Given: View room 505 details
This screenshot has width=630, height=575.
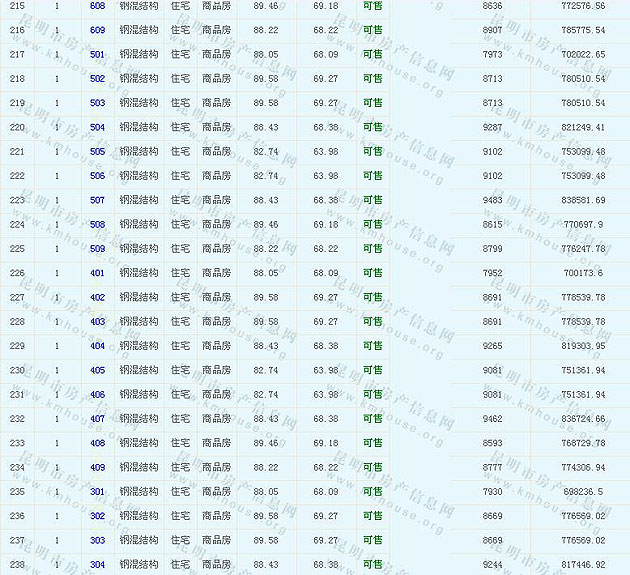Looking at the screenshot, I should tap(97, 152).
